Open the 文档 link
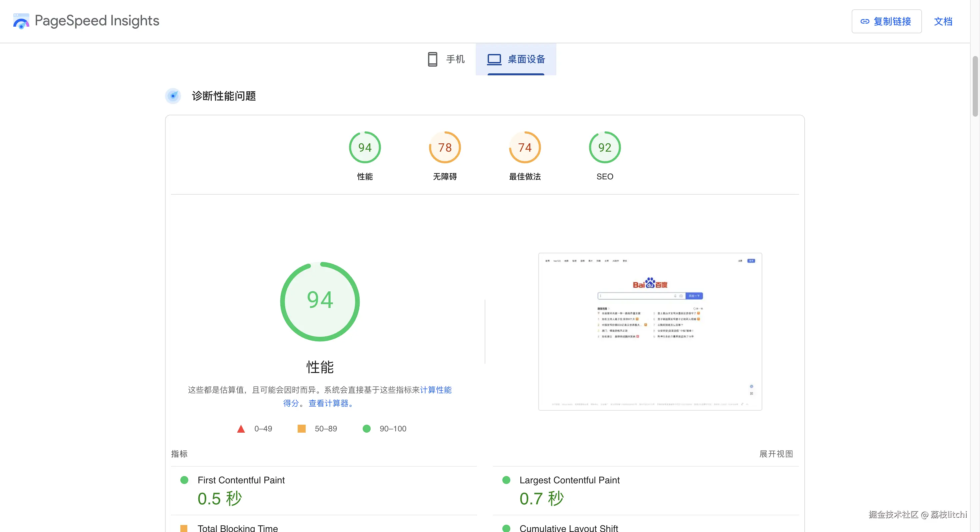The image size is (980, 532). coord(943,21)
